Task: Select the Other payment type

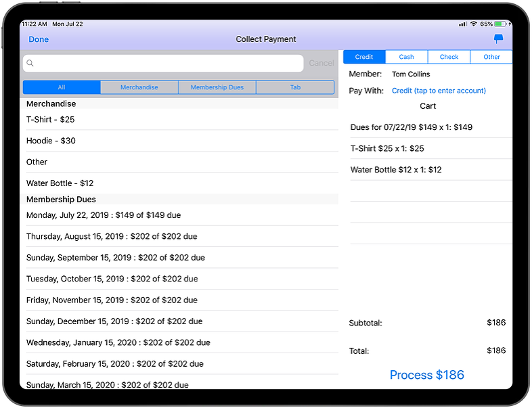Action: coord(491,57)
